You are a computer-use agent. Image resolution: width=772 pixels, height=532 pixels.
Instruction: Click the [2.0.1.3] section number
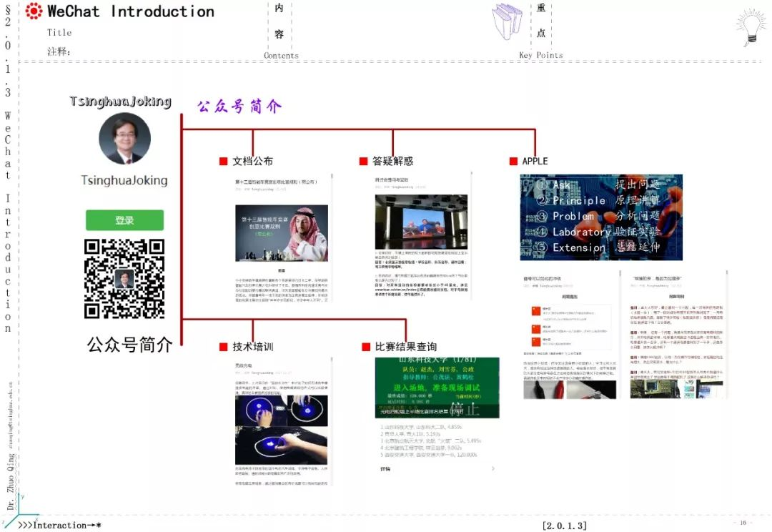(564, 526)
